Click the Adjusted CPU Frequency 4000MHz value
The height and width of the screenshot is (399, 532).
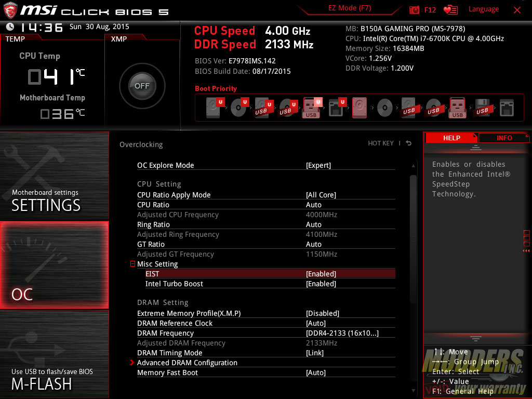click(x=321, y=215)
